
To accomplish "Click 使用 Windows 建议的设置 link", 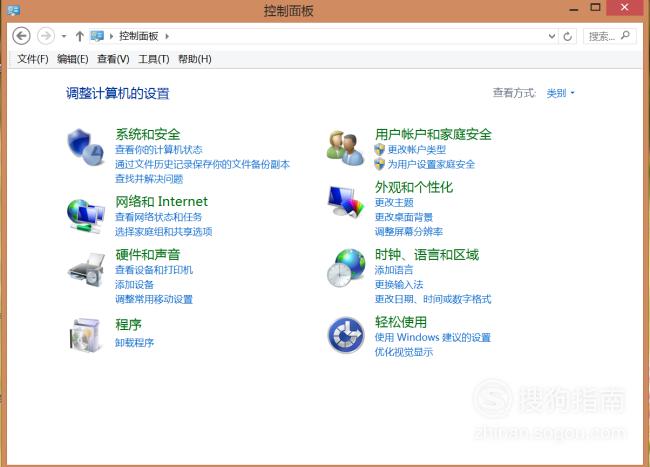I will [x=433, y=337].
